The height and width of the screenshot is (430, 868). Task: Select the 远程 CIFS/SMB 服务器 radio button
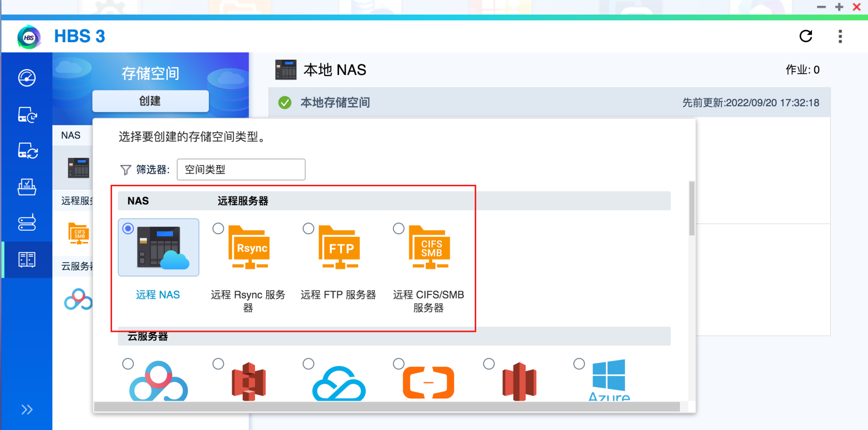[x=398, y=229]
